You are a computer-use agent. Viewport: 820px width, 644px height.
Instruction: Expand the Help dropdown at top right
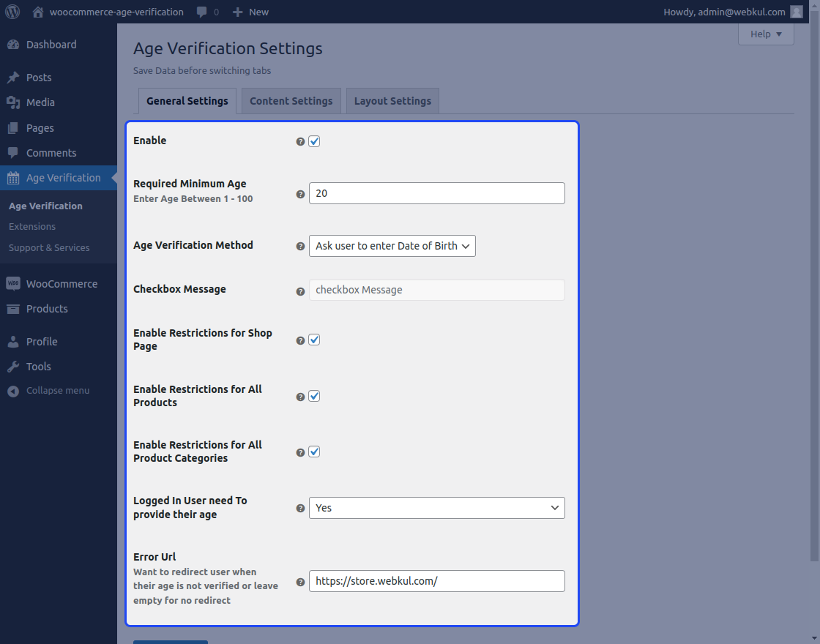pos(766,34)
